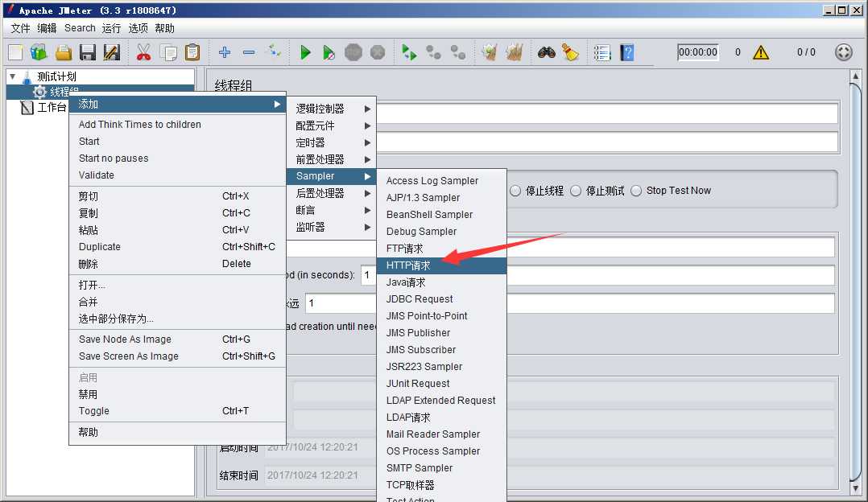Open the Help question mark icon
868x502 pixels.
pyautogui.click(x=626, y=52)
